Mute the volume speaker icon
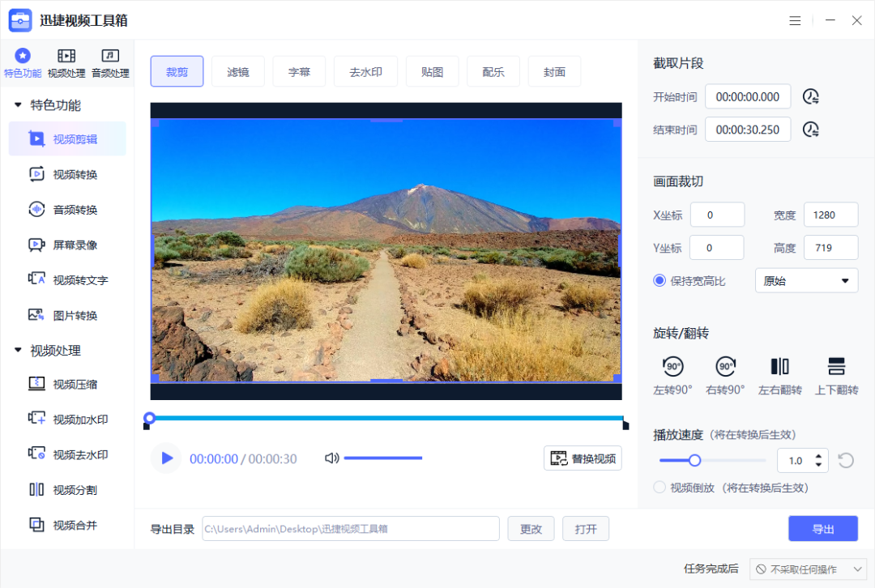 point(332,458)
